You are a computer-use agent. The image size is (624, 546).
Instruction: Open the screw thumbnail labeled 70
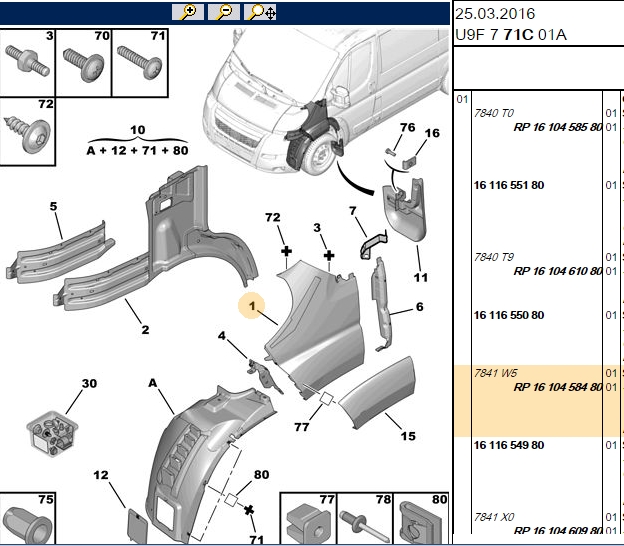pyautogui.click(x=84, y=62)
